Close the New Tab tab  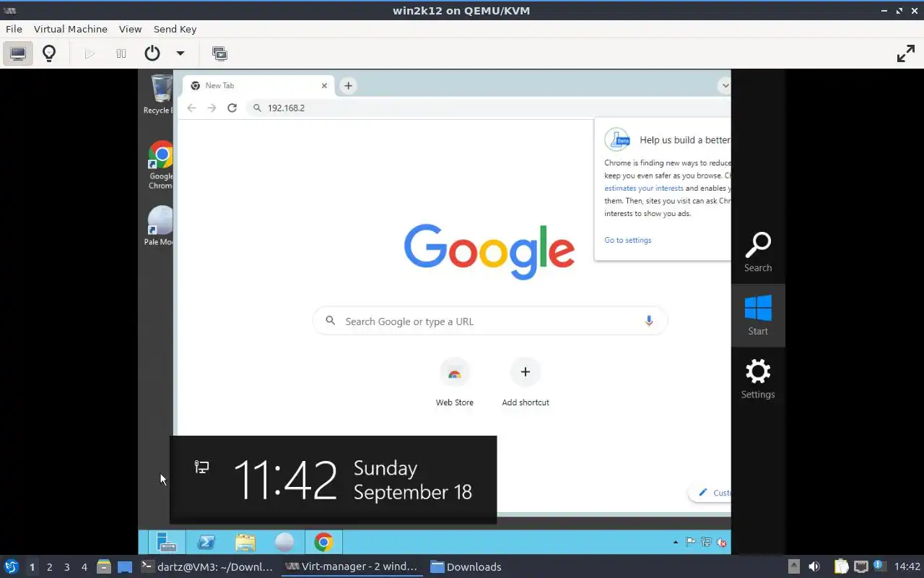tap(324, 85)
